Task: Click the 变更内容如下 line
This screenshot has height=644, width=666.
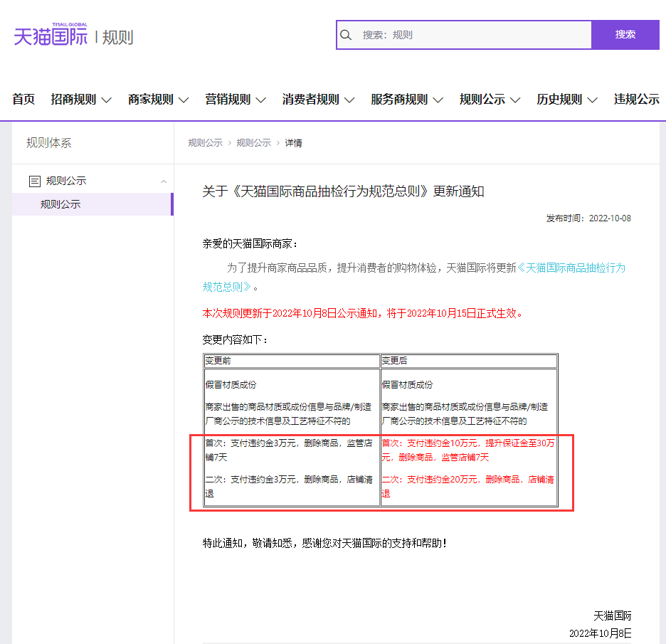Action: click(x=236, y=340)
